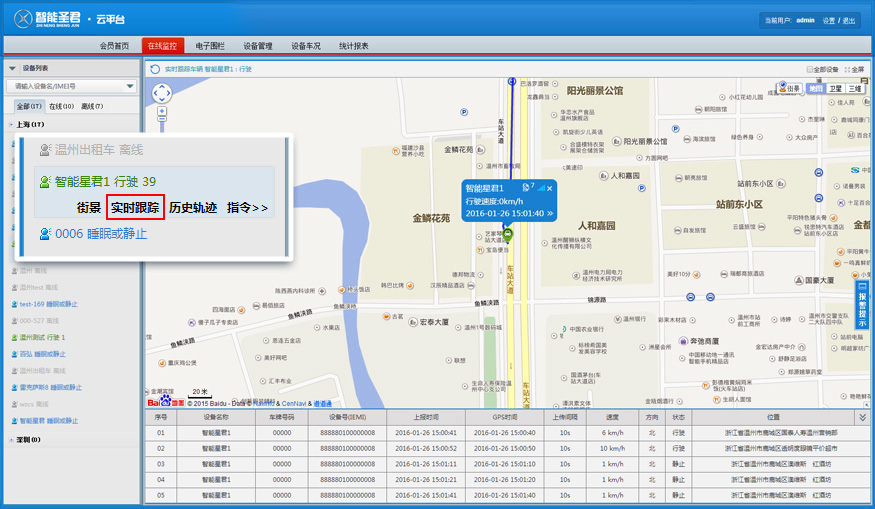This screenshot has width=875, height=509.
Task: Close the 智能星君1 map info popup
Action: tap(549, 188)
